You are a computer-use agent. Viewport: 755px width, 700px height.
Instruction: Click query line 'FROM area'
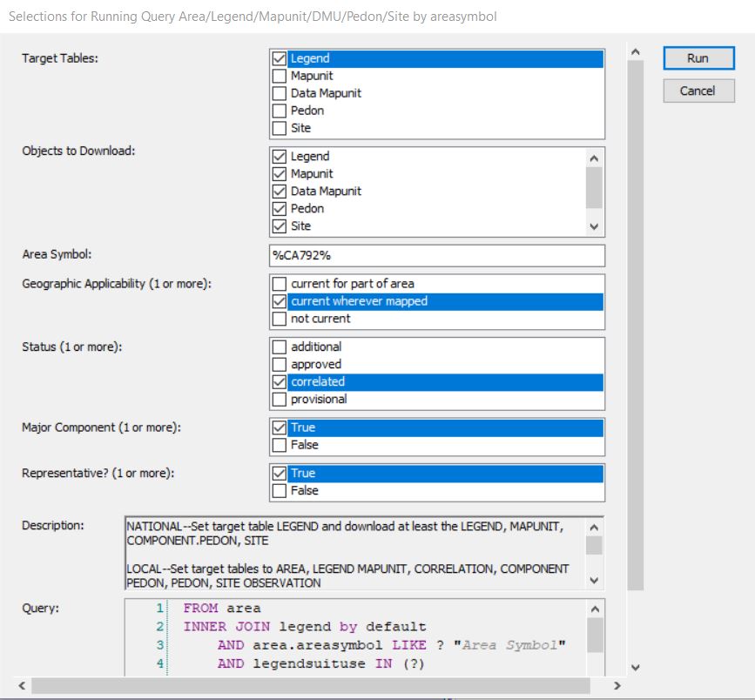[222, 609]
